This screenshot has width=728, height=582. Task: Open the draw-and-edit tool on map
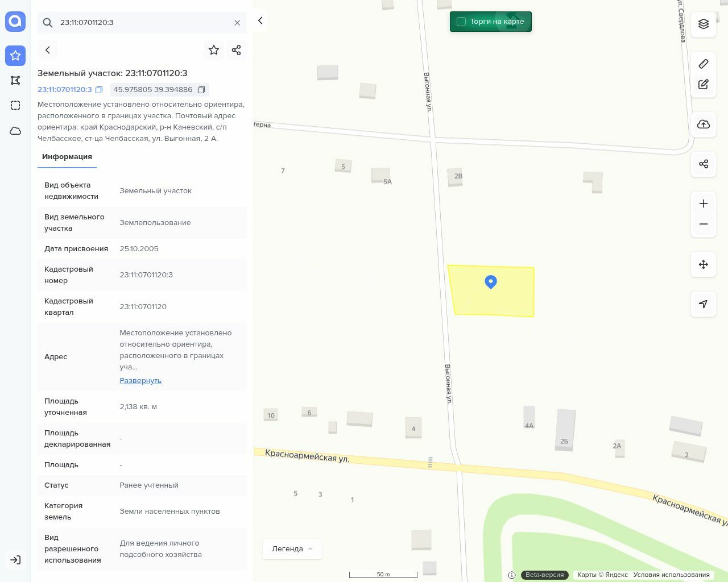704,85
